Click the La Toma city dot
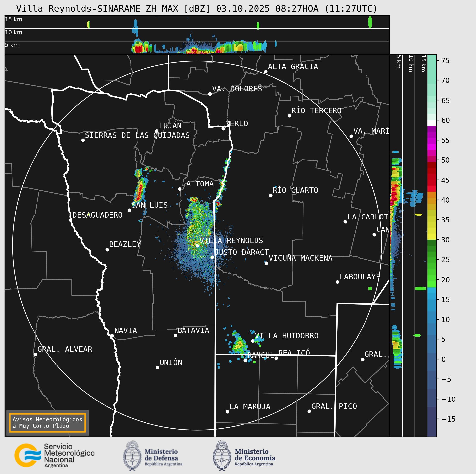Image resolution: width=476 pixels, height=474 pixels. pos(180,189)
